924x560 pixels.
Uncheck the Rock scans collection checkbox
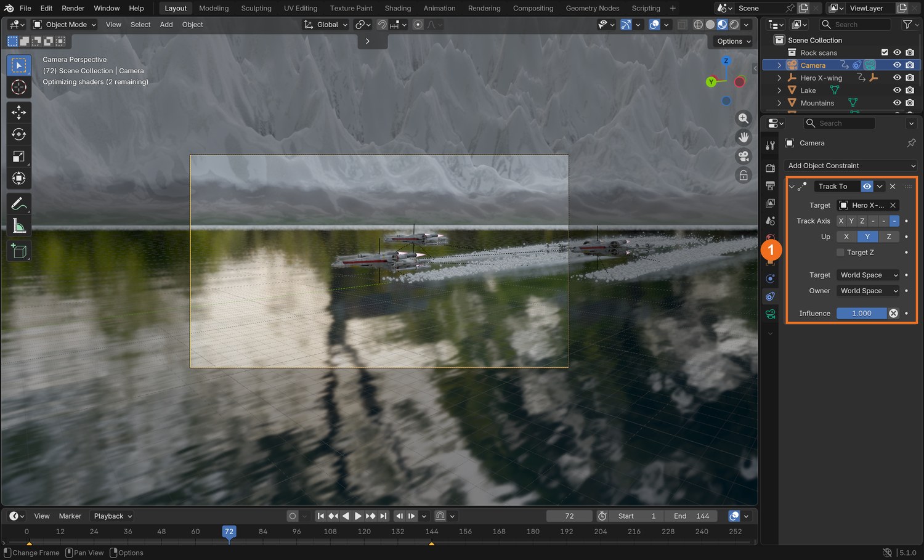tap(885, 53)
